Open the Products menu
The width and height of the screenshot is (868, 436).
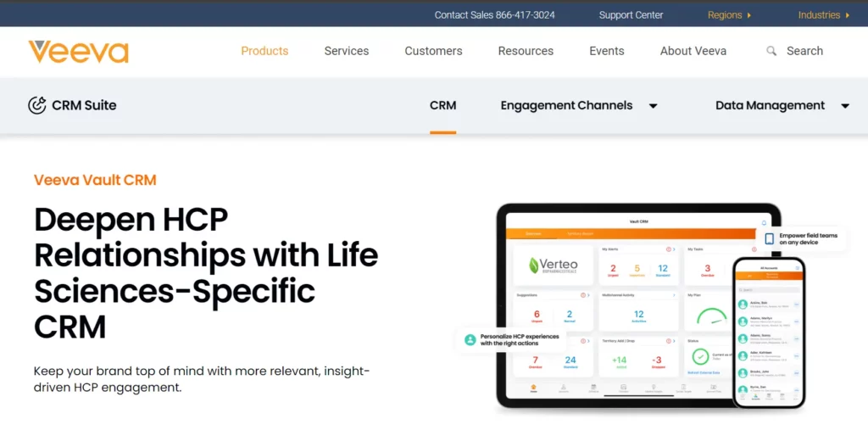(264, 51)
